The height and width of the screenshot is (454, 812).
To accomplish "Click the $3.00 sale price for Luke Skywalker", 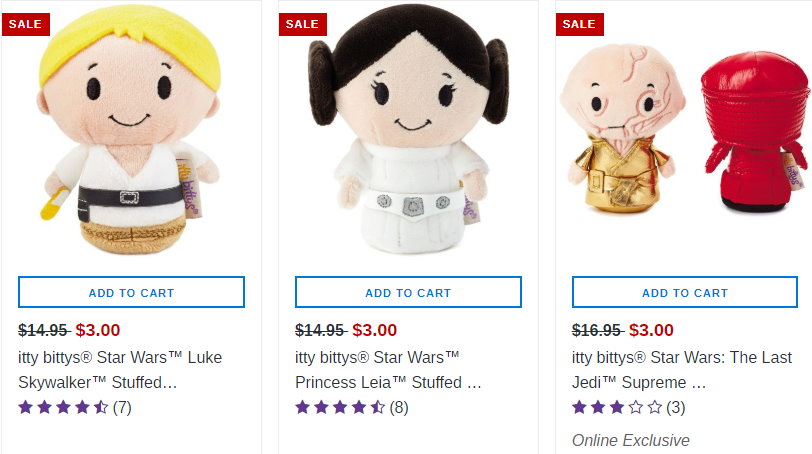I will [x=98, y=330].
